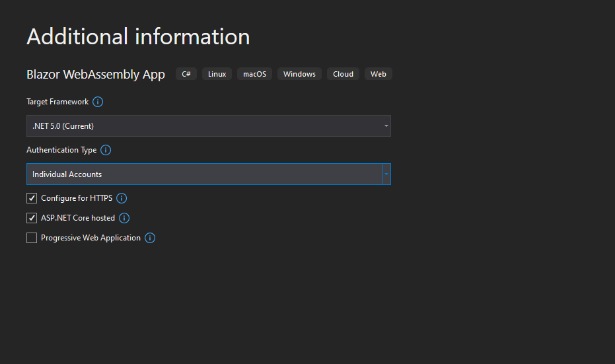Open the Authentication Type Individual Accounts dropdown
Viewport: 615px width, 364px height.
[x=209, y=174]
